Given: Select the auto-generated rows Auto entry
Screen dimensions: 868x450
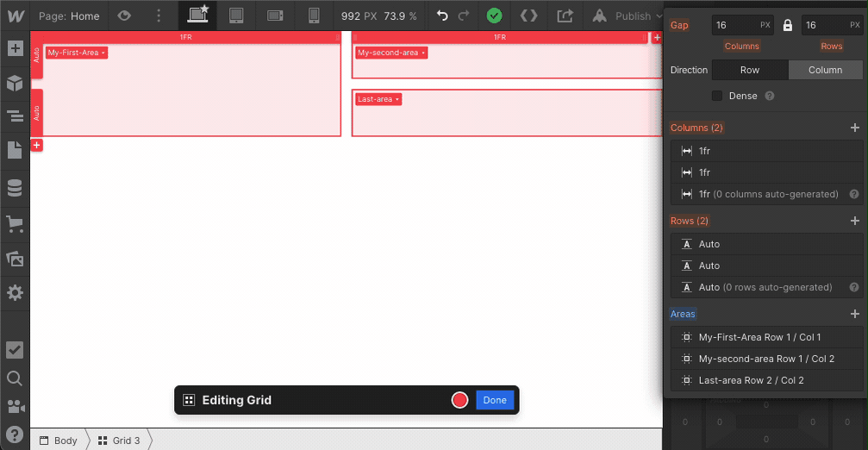Looking at the screenshot, I should click(766, 287).
